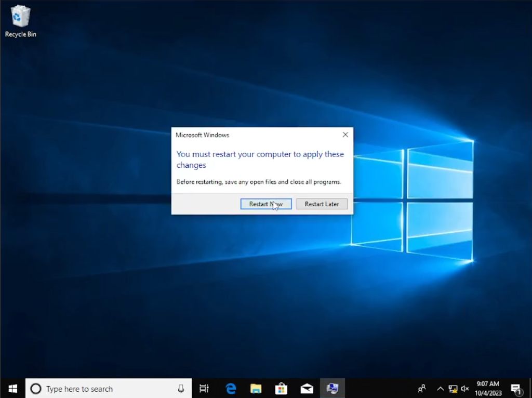
Task: Open Task View from the taskbar
Action: (x=204, y=389)
